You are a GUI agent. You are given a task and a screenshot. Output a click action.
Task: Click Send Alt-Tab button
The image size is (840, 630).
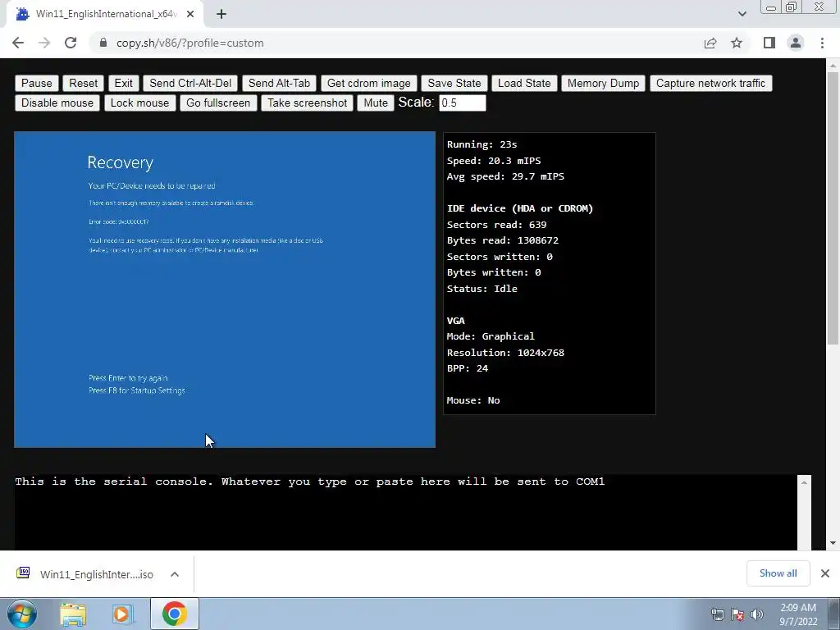(279, 83)
